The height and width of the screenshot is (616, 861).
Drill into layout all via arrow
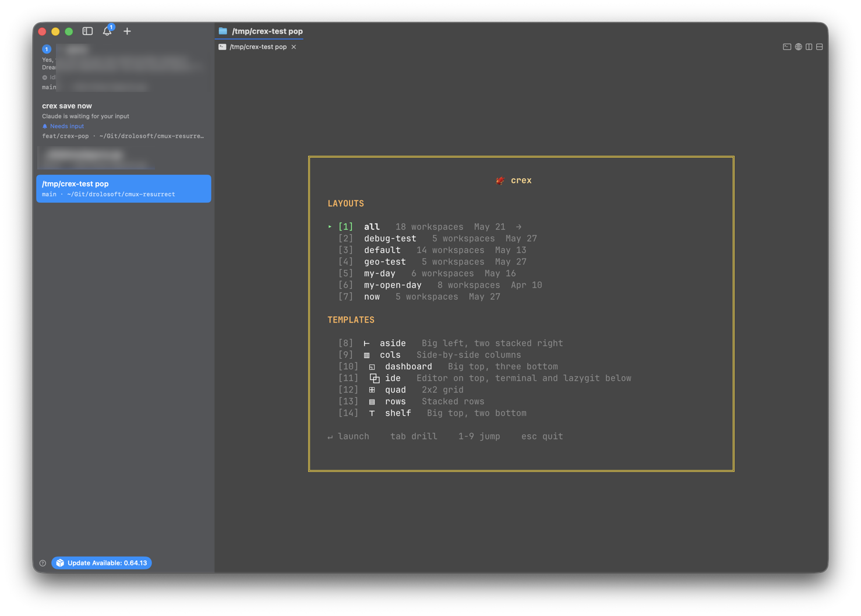click(518, 227)
